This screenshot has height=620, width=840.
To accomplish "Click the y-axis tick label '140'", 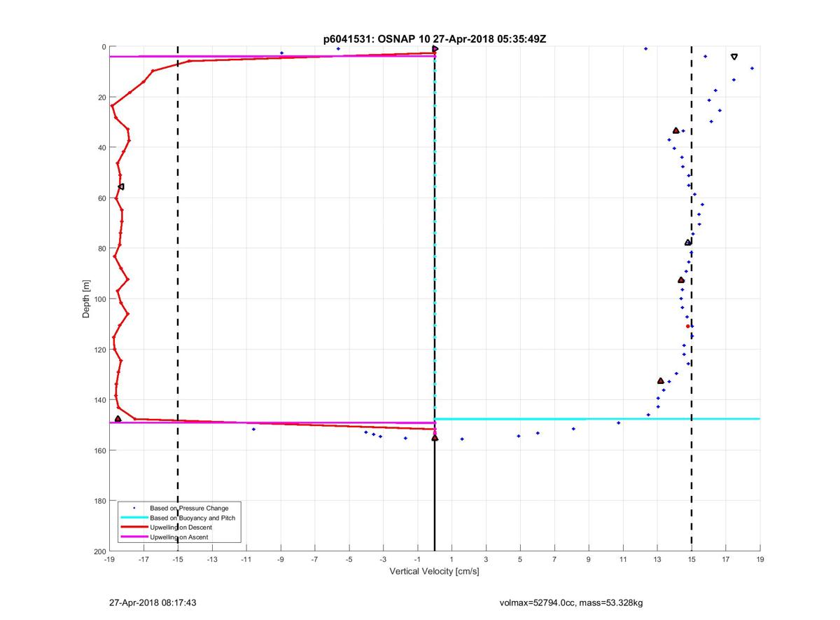I will (x=99, y=400).
